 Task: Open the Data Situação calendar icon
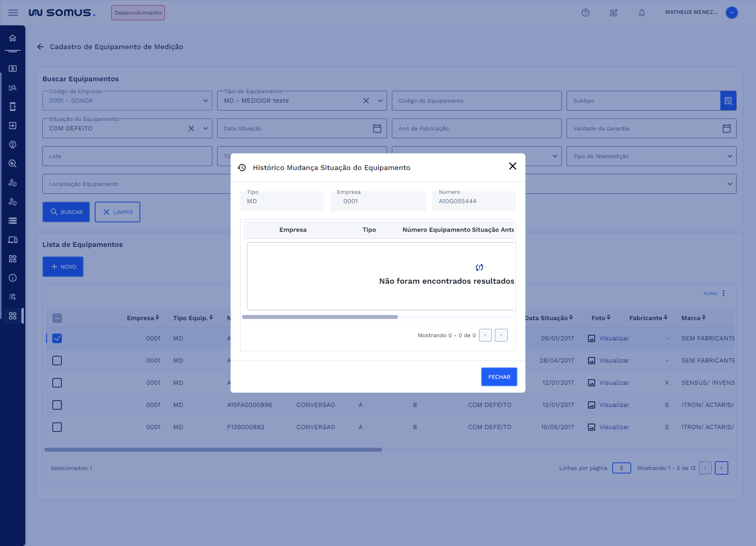click(x=377, y=128)
